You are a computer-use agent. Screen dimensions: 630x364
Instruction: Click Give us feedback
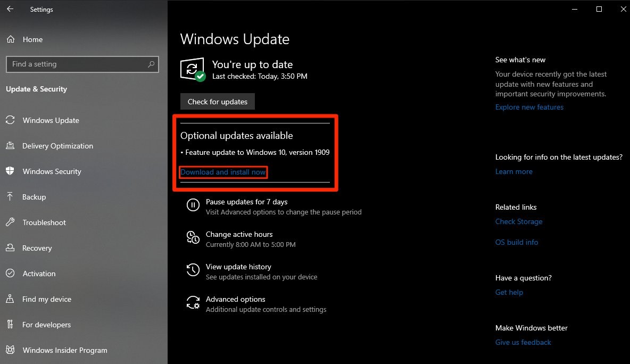pos(523,342)
